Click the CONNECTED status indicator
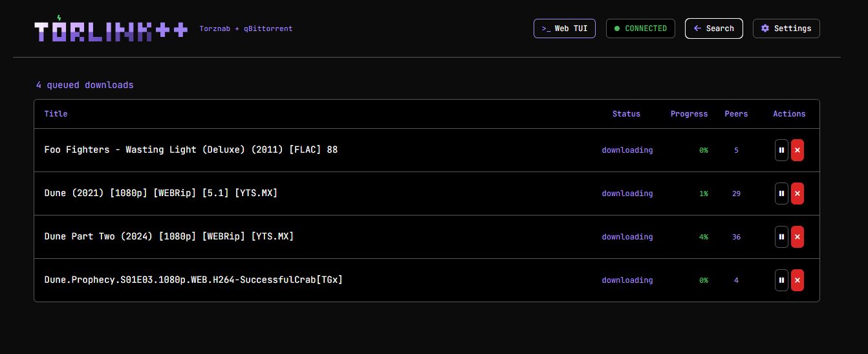This screenshot has width=868, height=354. [640, 28]
